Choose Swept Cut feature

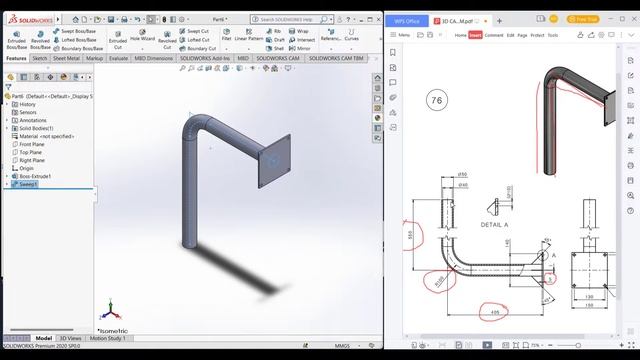click(194, 31)
